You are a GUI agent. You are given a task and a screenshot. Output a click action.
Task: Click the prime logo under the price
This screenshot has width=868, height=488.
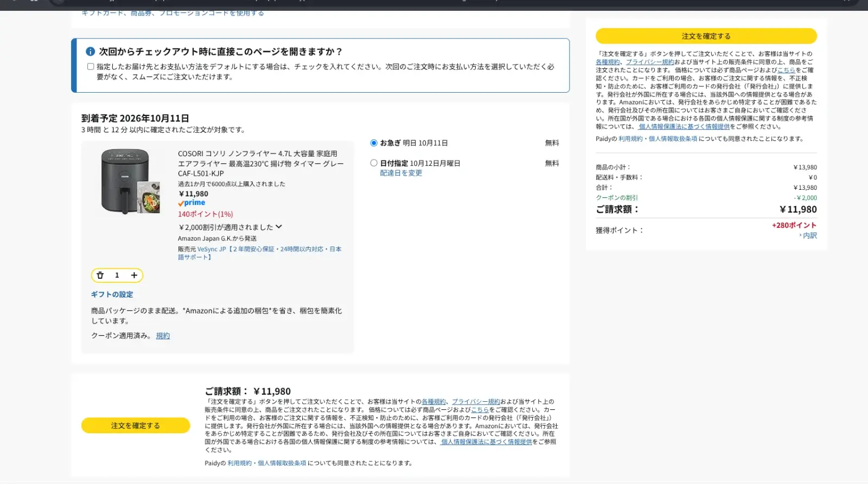coord(192,203)
